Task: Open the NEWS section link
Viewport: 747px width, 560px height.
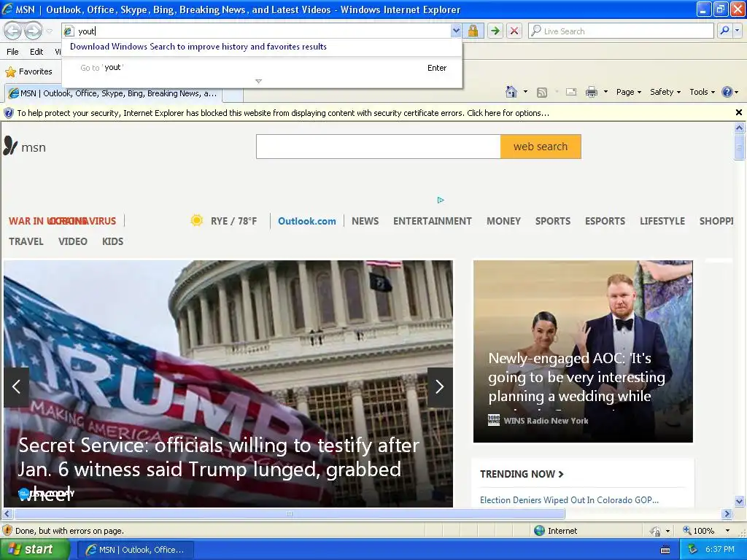Action: click(365, 222)
